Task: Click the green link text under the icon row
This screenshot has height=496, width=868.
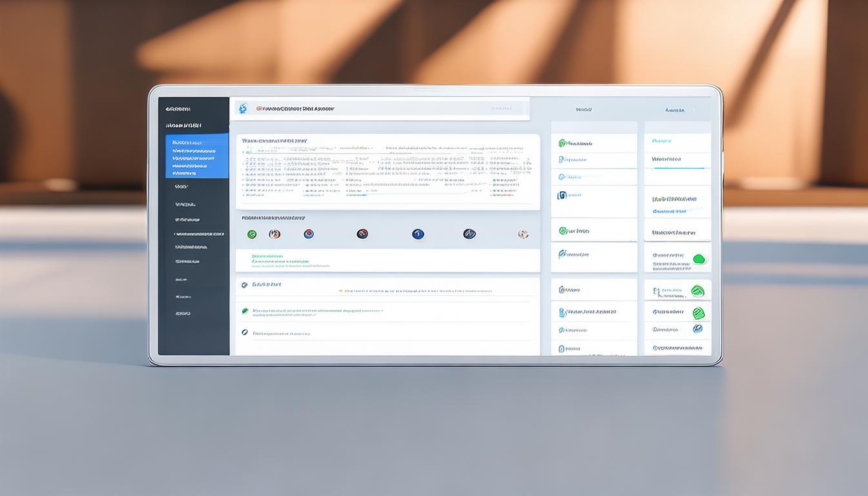Action: click(280, 262)
